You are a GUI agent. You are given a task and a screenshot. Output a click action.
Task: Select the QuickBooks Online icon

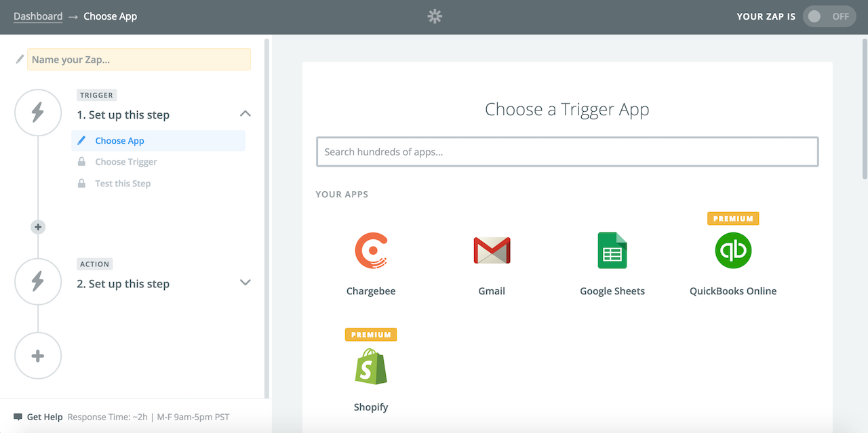733,251
